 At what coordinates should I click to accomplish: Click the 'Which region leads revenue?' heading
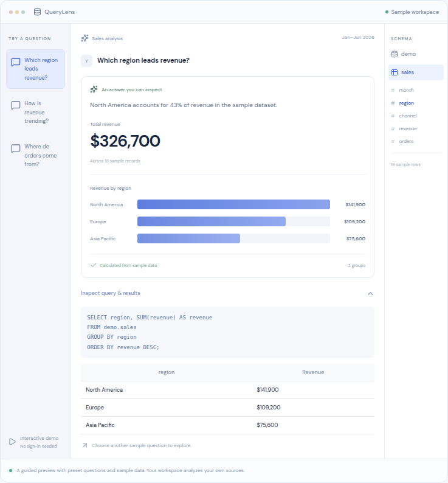click(x=143, y=60)
